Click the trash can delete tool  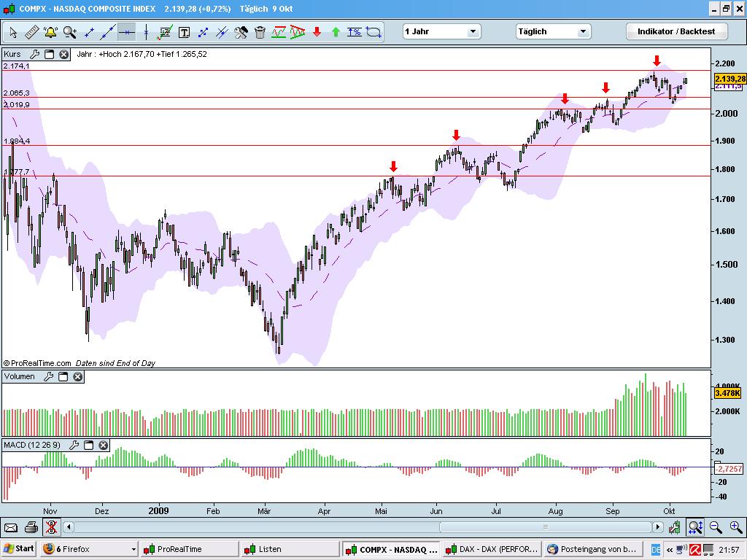click(x=260, y=32)
